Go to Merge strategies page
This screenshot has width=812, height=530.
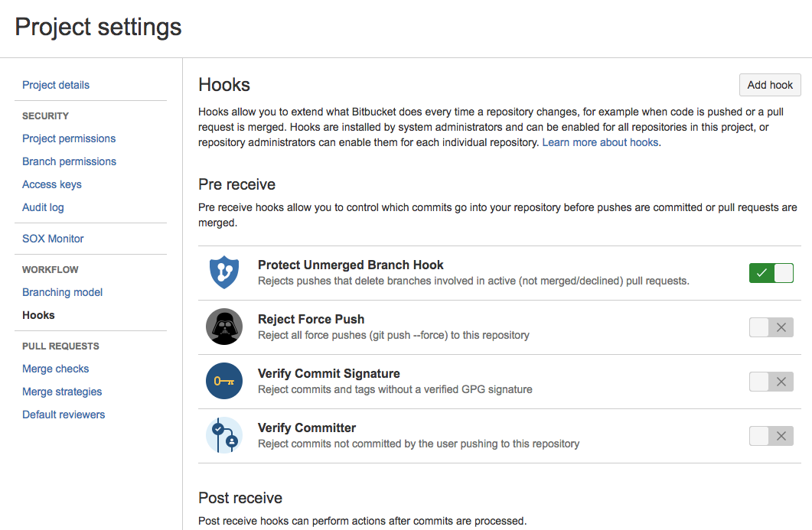point(62,392)
